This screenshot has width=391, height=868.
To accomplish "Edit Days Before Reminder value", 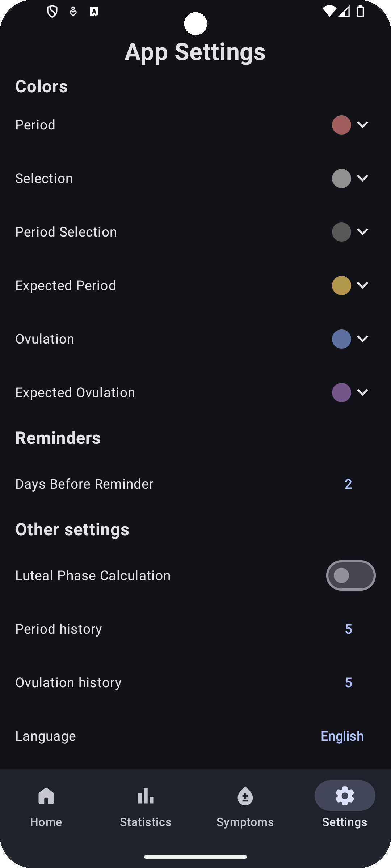I will click(x=348, y=484).
